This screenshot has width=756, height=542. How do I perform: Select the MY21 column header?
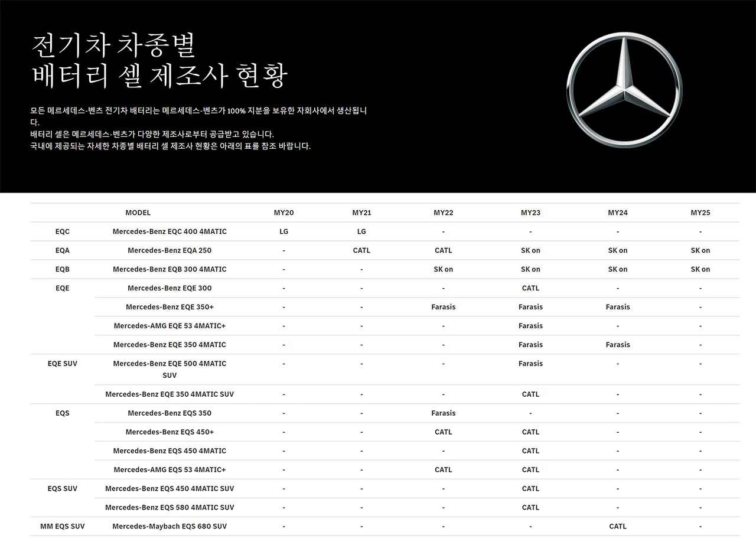click(x=361, y=213)
